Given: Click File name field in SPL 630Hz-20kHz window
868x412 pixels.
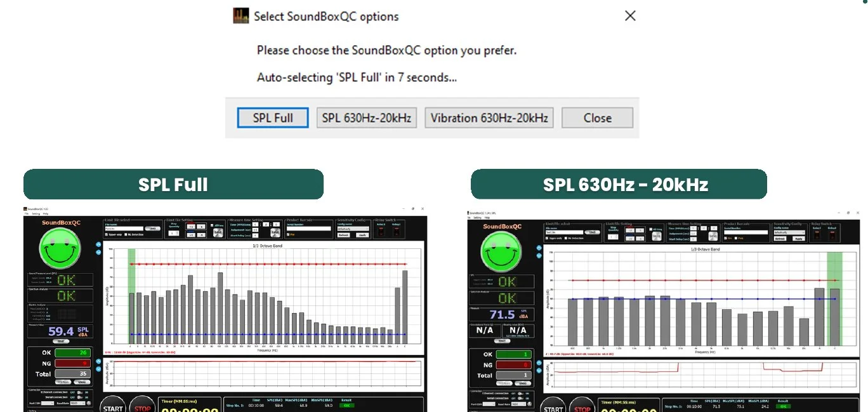Looking at the screenshot, I should 564,232.
